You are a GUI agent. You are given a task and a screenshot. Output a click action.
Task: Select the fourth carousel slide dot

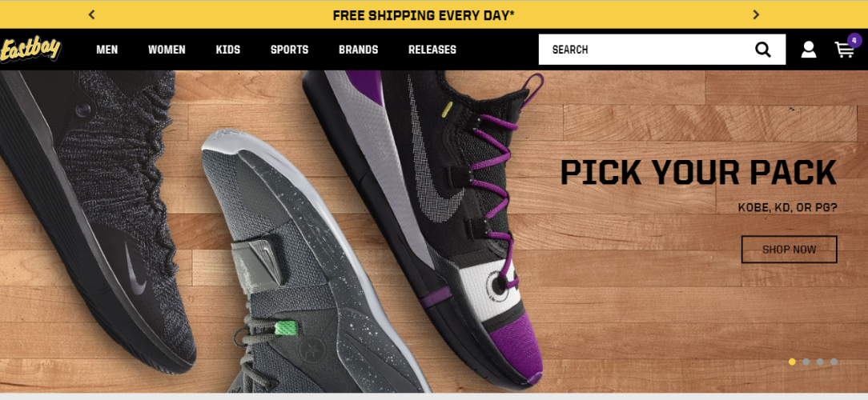click(x=834, y=362)
